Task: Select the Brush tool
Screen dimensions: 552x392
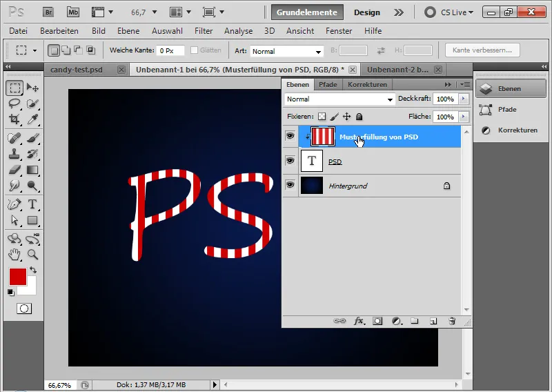Action: pyautogui.click(x=32, y=138)
